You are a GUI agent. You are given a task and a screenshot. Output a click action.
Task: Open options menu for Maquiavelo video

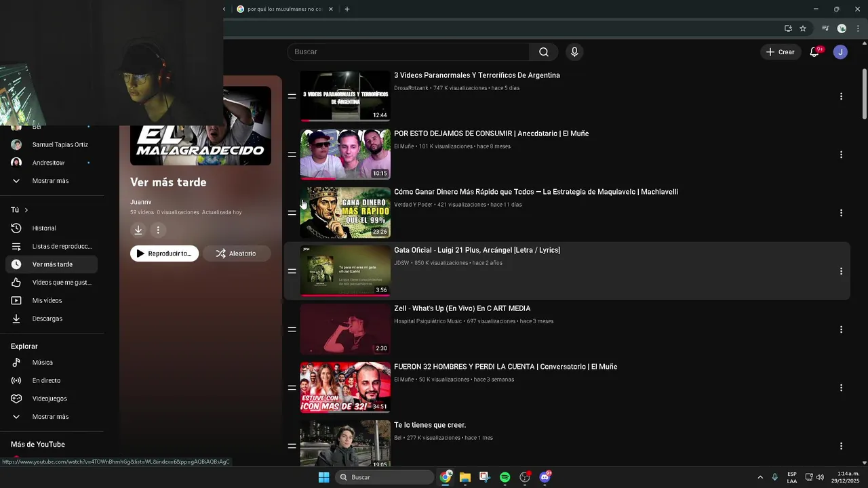[841, 213]
